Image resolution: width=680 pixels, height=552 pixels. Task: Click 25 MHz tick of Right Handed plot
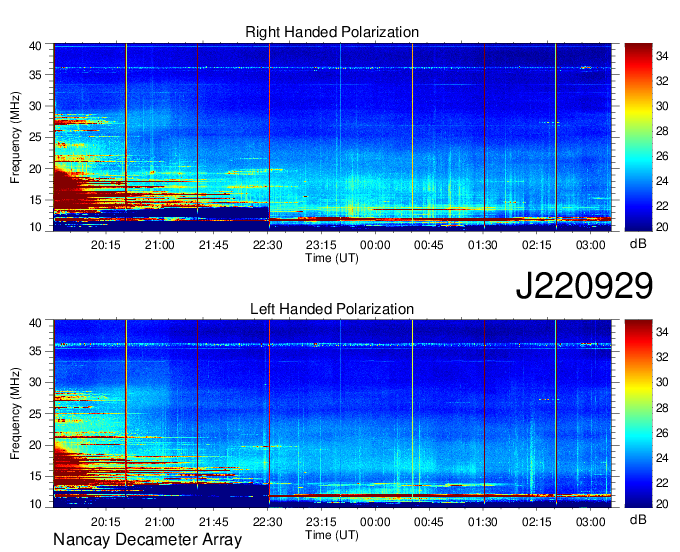(35, 137)
